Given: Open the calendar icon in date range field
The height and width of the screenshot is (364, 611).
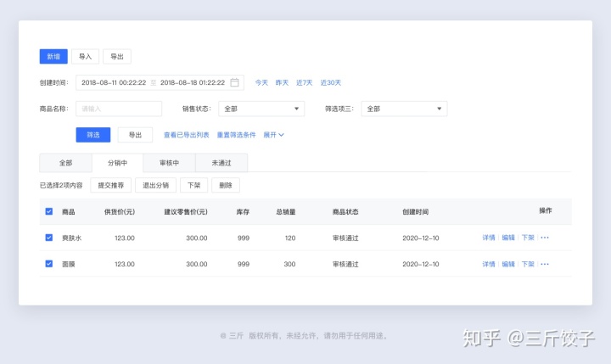Looking at the screenshot, I should pos(234,82).
